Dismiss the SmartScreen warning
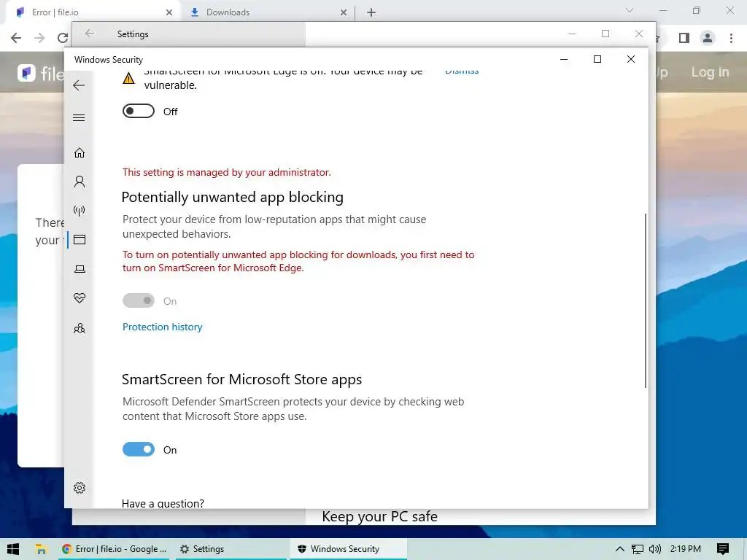747x560 pixels. click(462, 71)
